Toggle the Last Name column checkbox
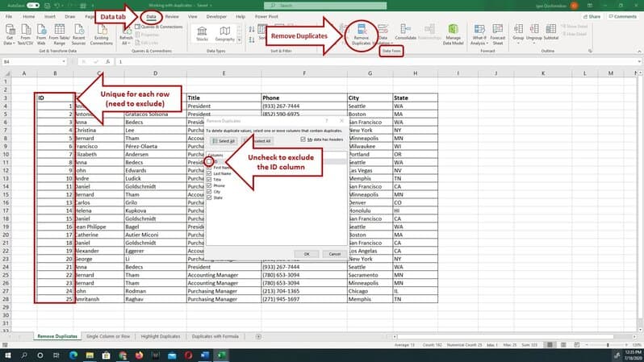The width and height of the screenshot is (644, 362). 209,173
